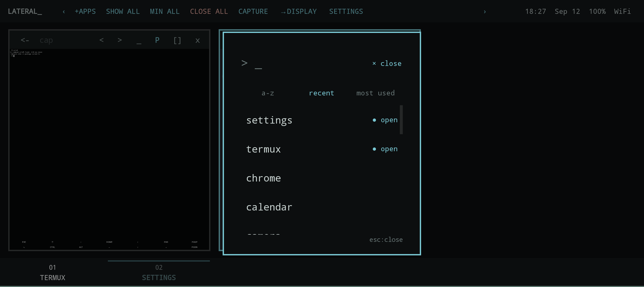
Task: Click × close in app launcher
Action: (x=387, y=64)
